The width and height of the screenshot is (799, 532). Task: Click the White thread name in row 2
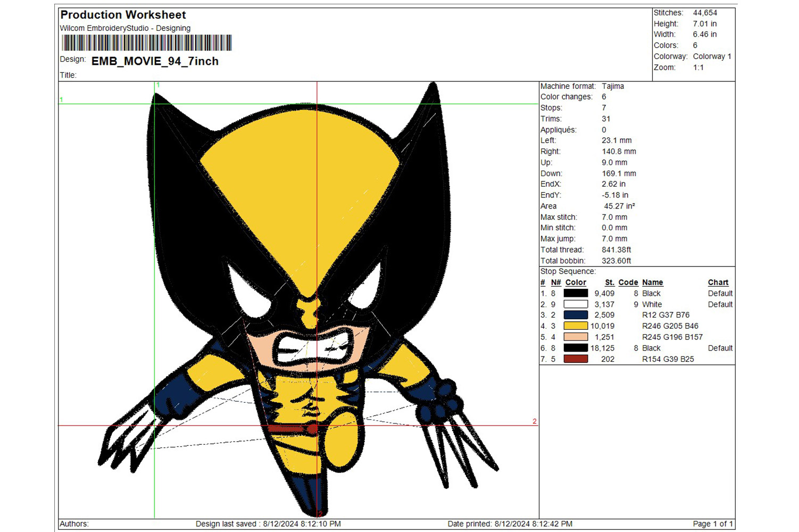tap(652, 304)
